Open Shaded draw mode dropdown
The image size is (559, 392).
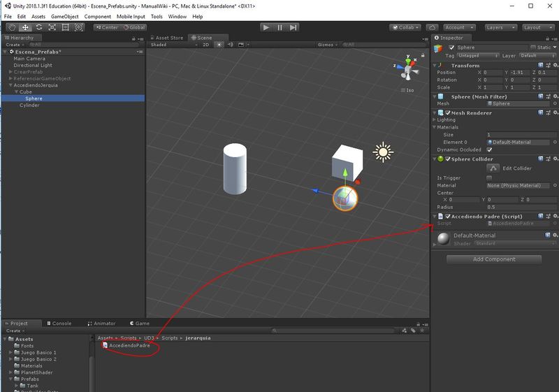(x=173, y=45)
